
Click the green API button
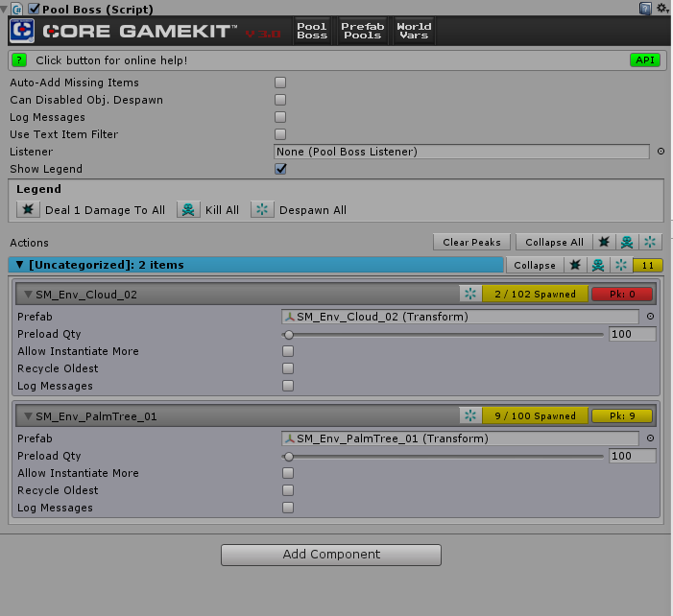(x=645, y=60)
